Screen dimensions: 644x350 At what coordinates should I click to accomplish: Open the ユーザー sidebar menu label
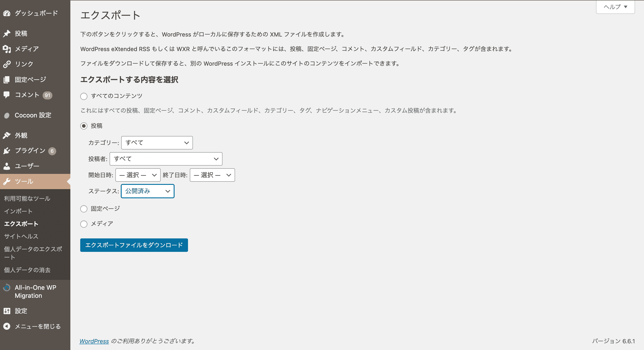click(27, 166)
